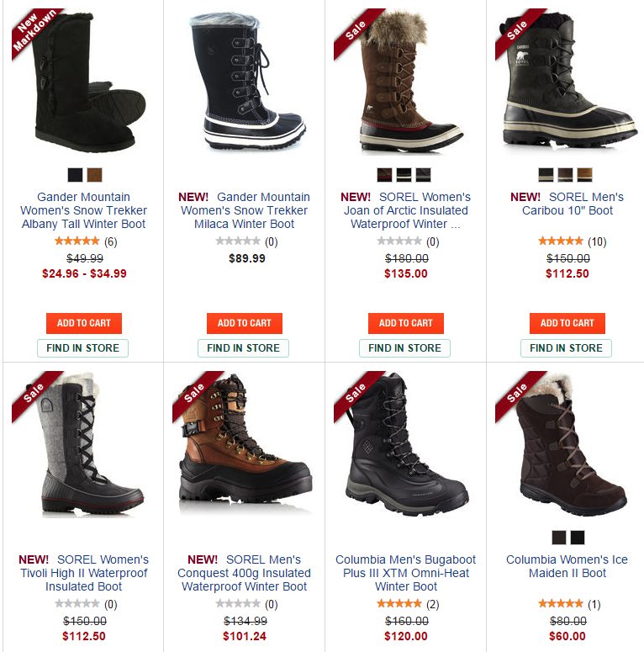Add Milaca Winter Boot to cart

tap(245, 323)
